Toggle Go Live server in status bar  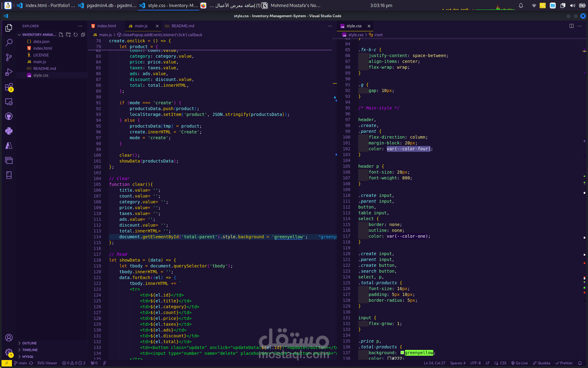(519, 363)
